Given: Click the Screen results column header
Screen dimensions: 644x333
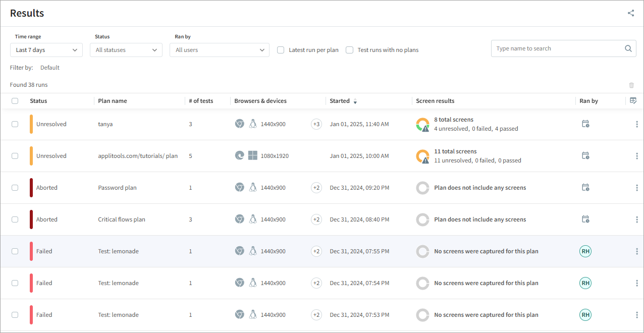Looking at the screenshot, I should pyautogui.click(x=435, y=101).
